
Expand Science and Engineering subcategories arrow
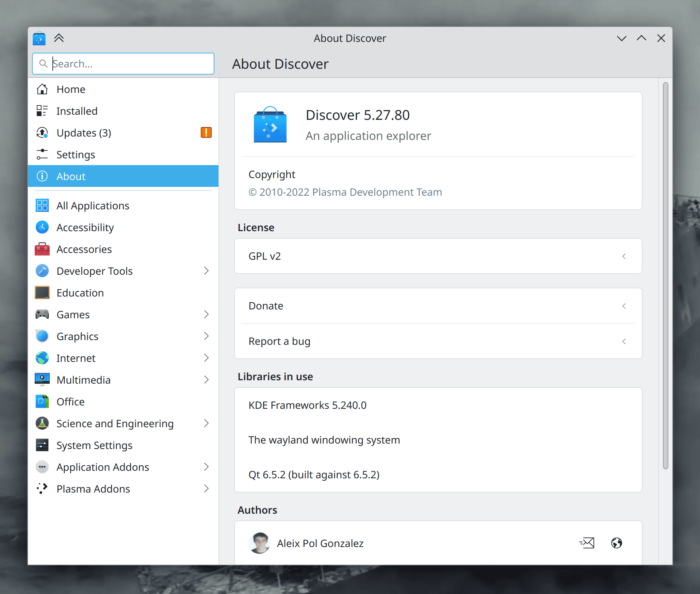coord(206,423)
